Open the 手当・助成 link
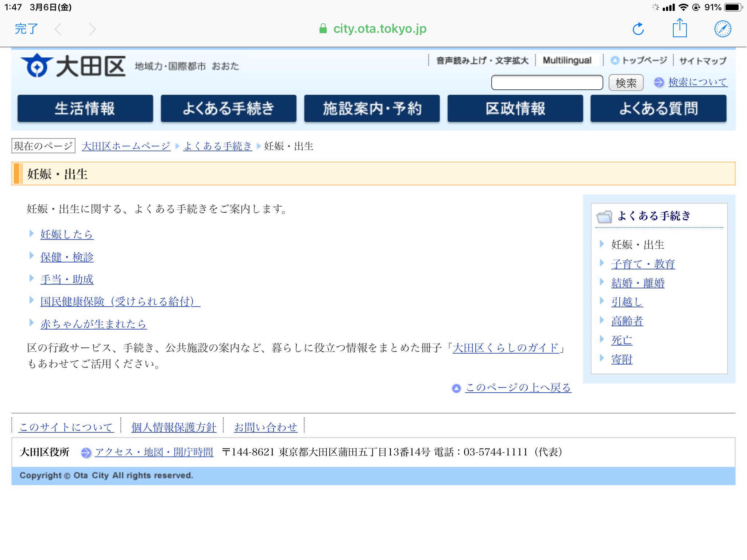This screenshot has height=560, width=747. click(x=67, y=279)
